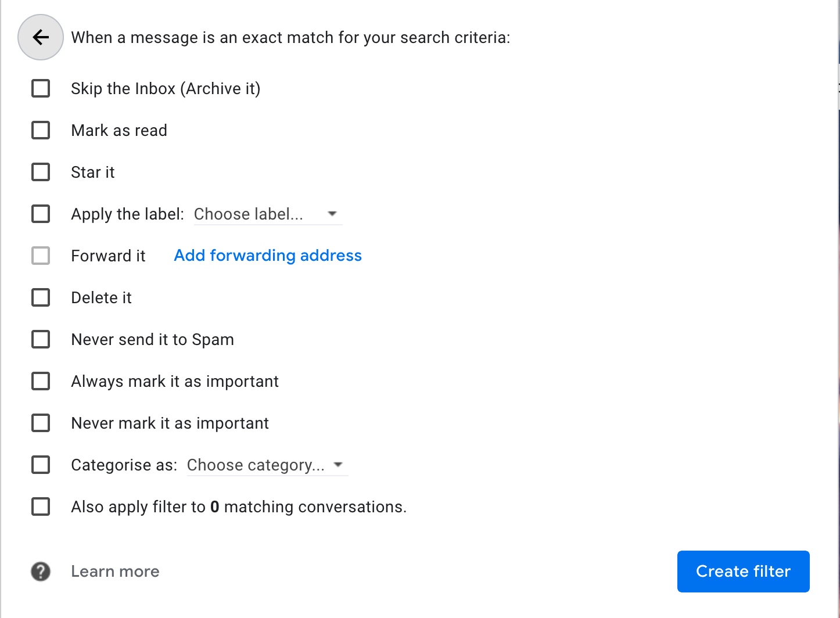
Task: Click the Forward it checkbox
Action: pyautogui.click(x=40, y=256)
